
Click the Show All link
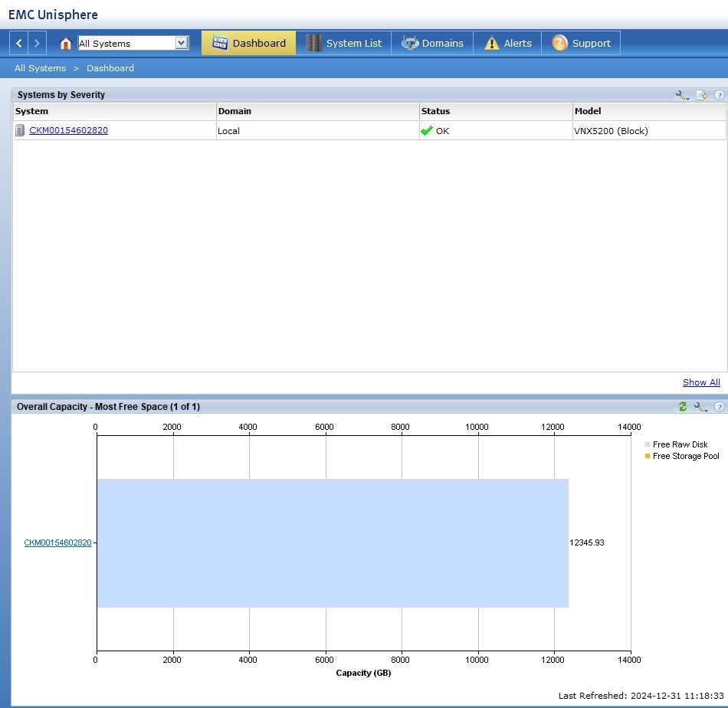[701, 382]
